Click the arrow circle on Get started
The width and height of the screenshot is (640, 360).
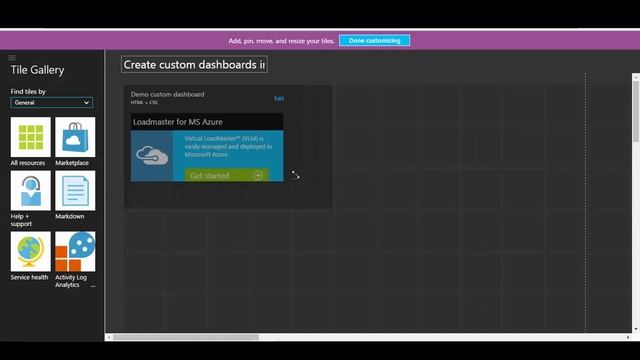pos(258,176)
